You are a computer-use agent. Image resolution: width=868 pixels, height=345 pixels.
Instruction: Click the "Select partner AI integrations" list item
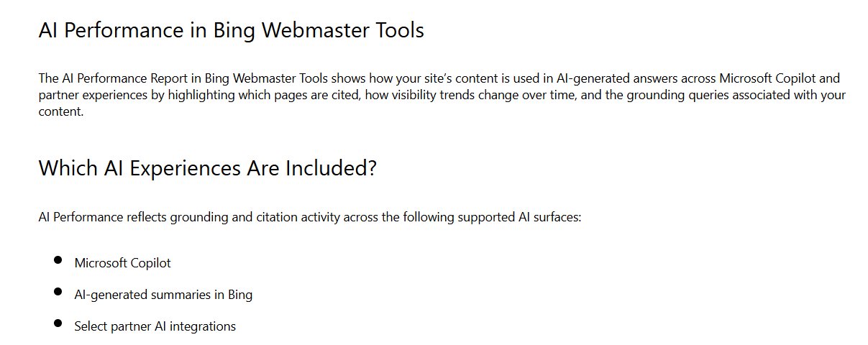pos(155,326)
